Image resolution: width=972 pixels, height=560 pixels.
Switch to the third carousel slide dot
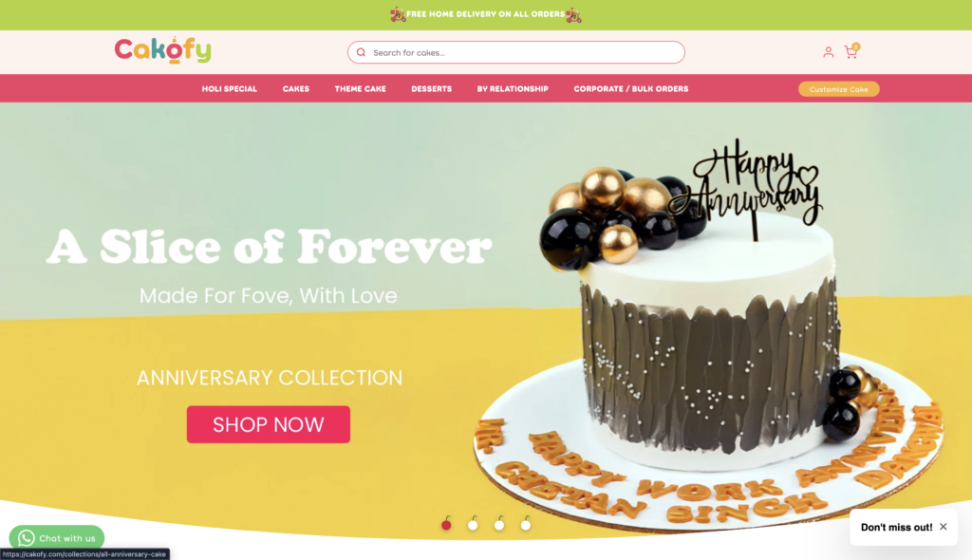499,524
